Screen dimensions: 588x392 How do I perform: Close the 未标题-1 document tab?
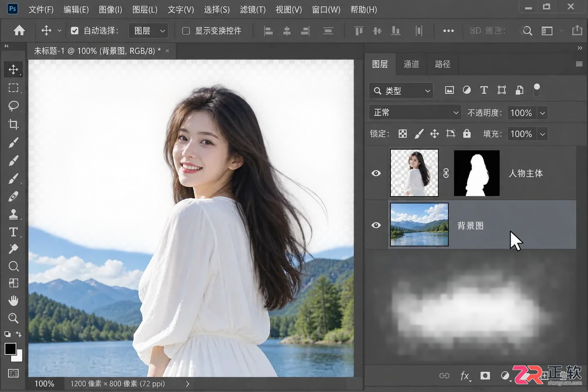click(167, 51)
